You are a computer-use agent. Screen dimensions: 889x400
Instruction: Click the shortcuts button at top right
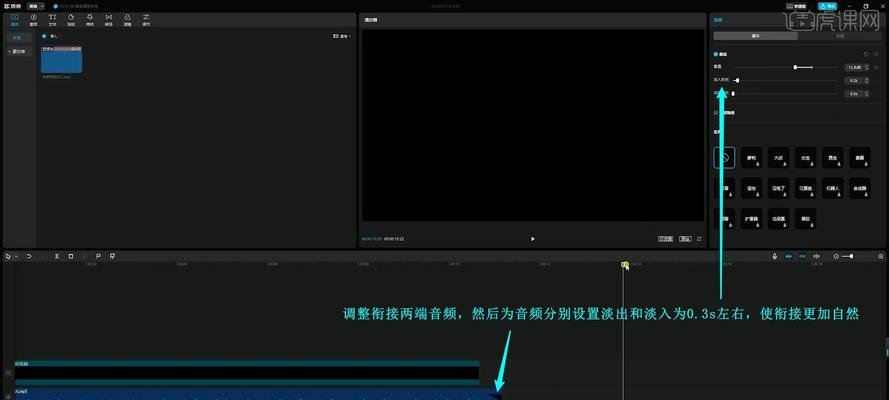click(x=799, y=6)
